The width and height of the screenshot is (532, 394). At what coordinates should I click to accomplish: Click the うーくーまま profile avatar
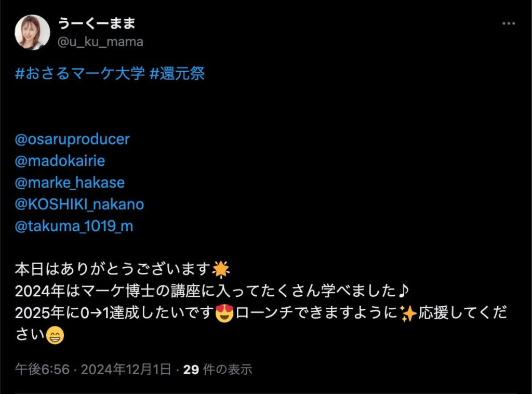(32, 32)
